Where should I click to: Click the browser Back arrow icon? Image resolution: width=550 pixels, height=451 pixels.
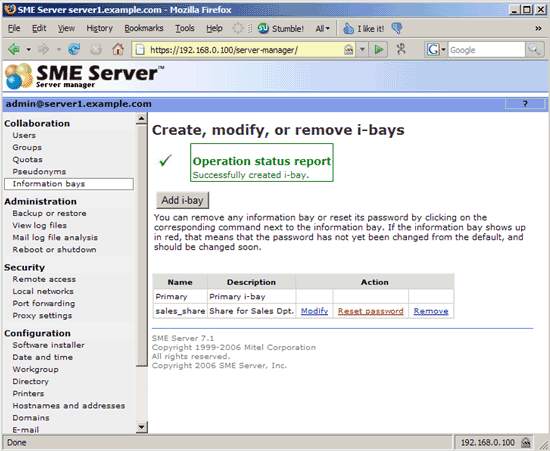14,49
